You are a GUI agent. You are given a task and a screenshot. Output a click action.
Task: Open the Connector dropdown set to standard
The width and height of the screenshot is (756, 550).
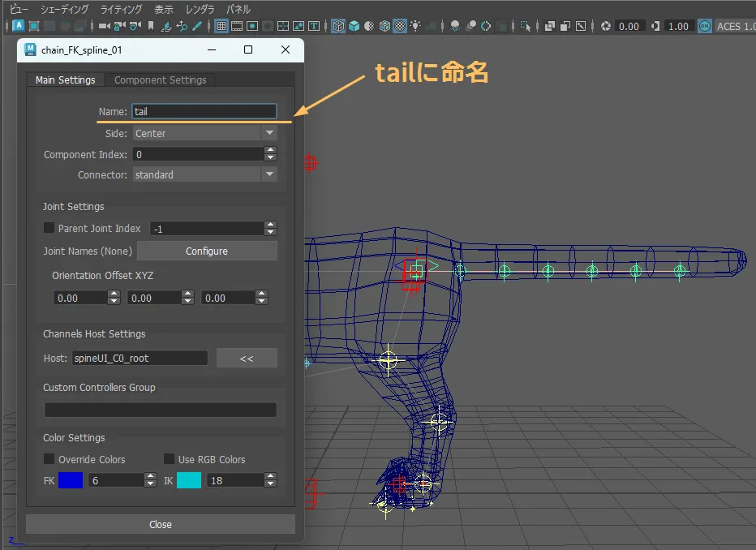click(x=204, y=174)
